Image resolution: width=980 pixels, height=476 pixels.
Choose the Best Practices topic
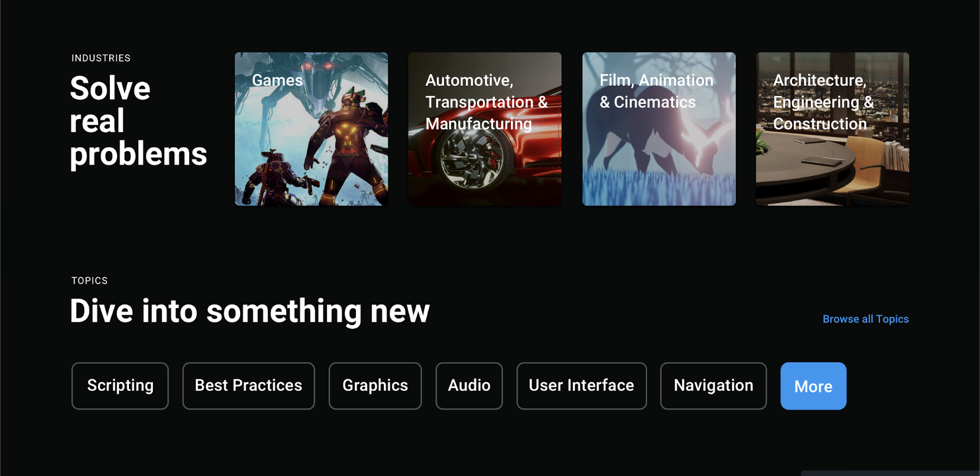point(249,386)
